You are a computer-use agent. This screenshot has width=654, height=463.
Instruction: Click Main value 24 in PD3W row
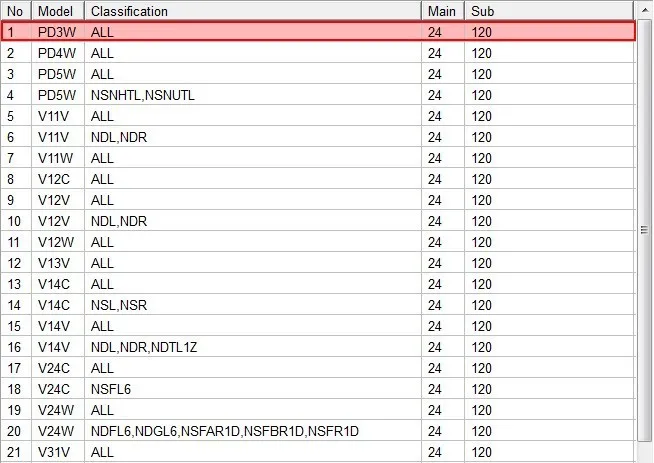tap(443, 32)
